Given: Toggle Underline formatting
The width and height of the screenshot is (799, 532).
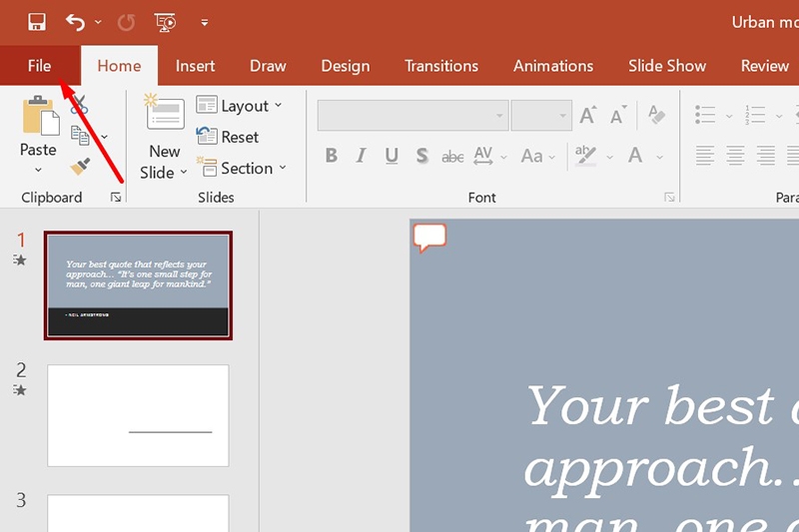Looking at the screenshot, I should (x=392, y=156).
